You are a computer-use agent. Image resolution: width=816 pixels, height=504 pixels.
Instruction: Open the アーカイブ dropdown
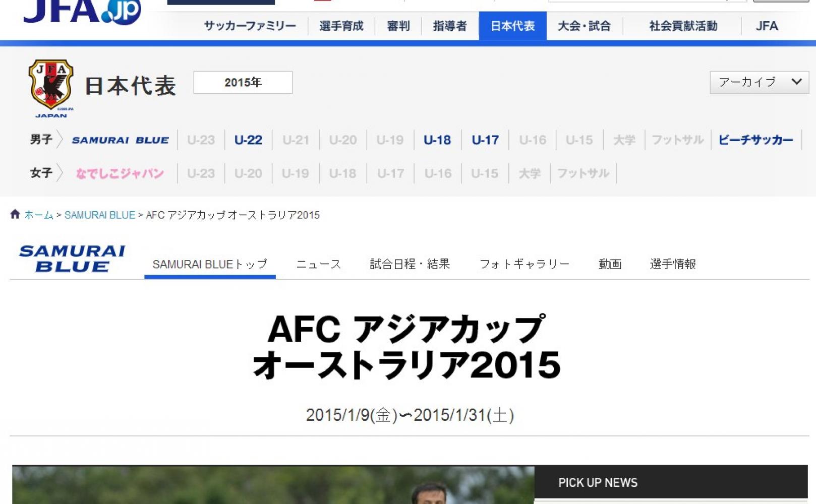[x=759, y=82]
